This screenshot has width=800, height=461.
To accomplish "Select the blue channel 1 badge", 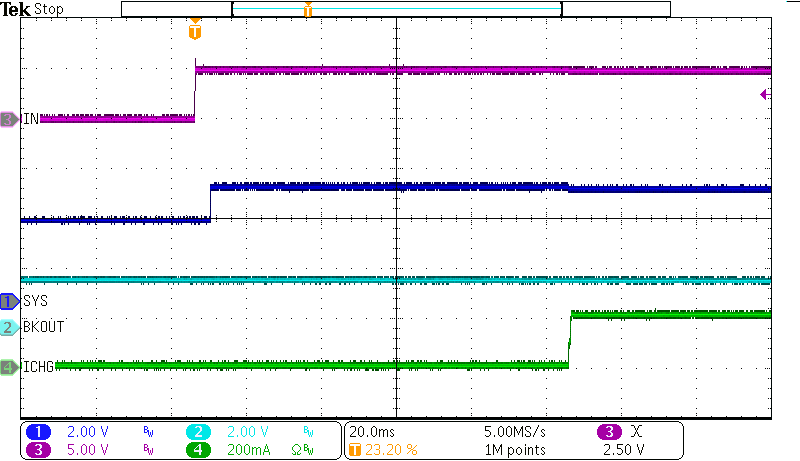I will (38, 432).
